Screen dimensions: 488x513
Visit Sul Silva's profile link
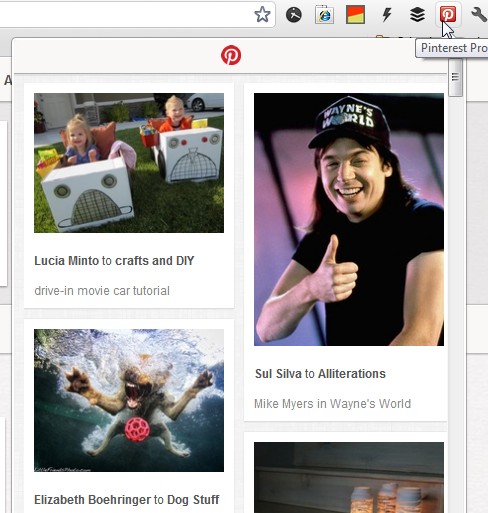point(278,374)
